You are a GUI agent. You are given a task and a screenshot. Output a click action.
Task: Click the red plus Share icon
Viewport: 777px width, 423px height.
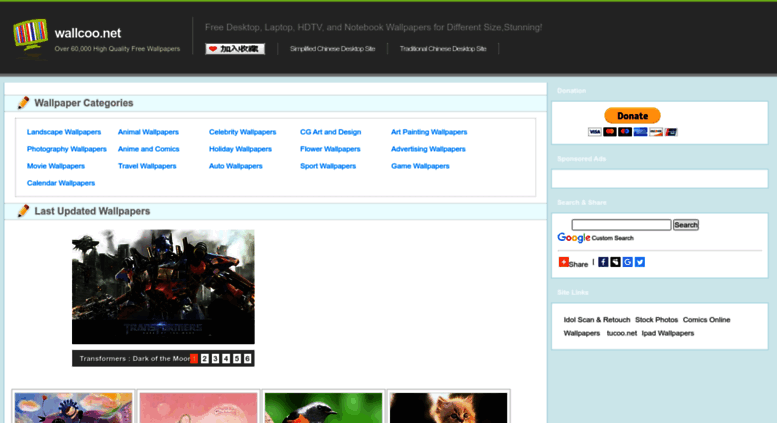tap(563, 262)
